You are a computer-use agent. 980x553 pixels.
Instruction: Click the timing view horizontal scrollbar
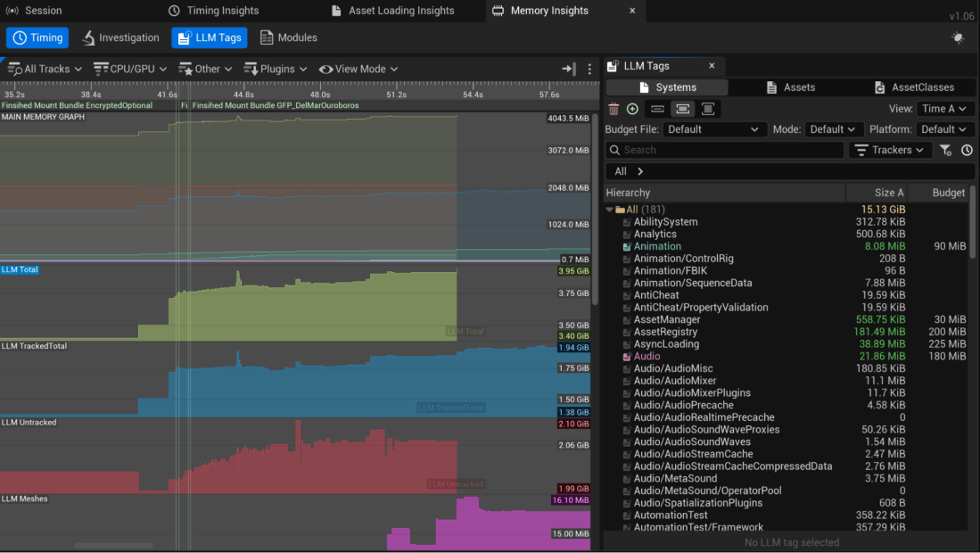click(x=111, y=545)
